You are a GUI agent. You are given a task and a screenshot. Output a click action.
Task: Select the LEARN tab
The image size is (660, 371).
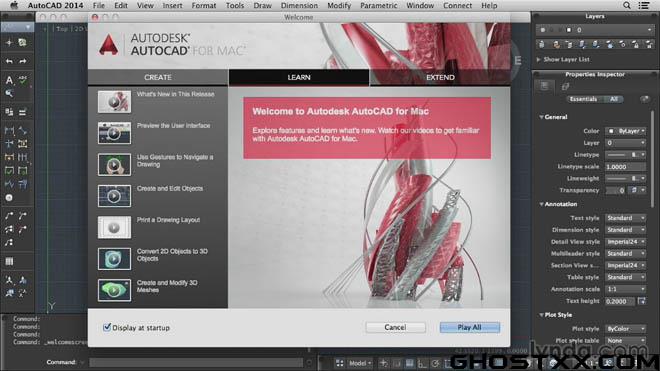click(299, 77)
